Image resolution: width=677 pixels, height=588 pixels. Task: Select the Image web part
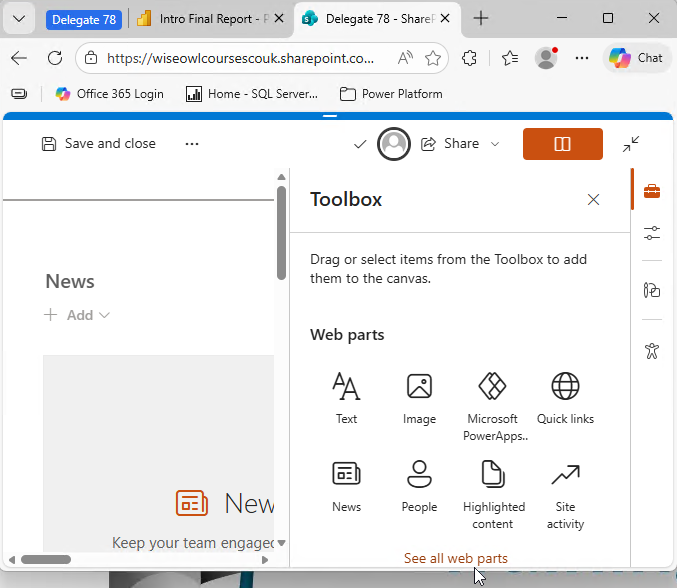419,397
